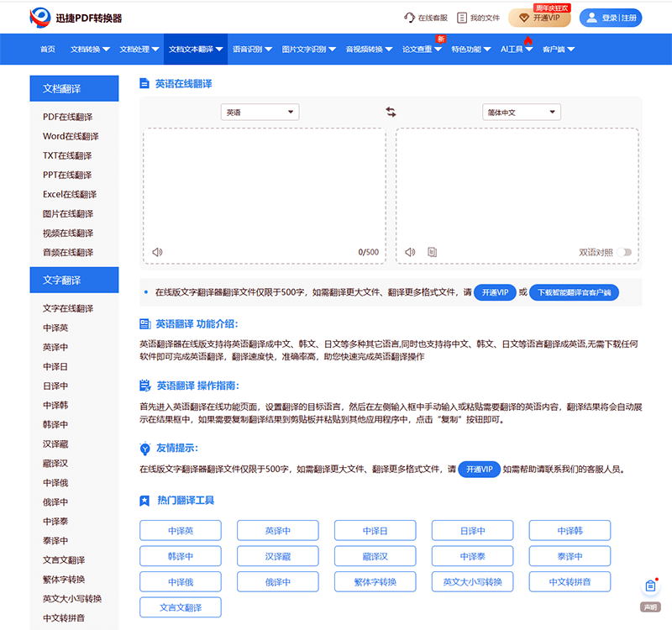
Task: Open the 简体中文 target language dropdown
Action: pos(521,112)
